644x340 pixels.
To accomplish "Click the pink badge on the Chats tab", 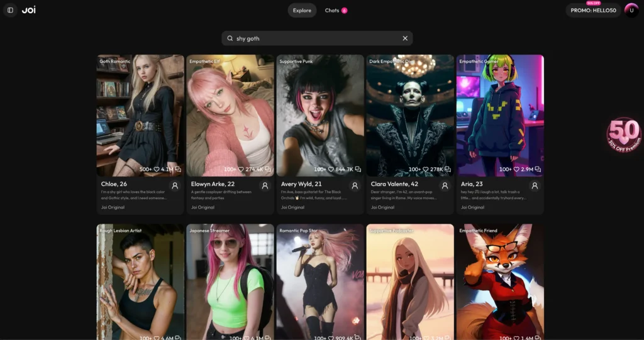I will coord(344,11).
